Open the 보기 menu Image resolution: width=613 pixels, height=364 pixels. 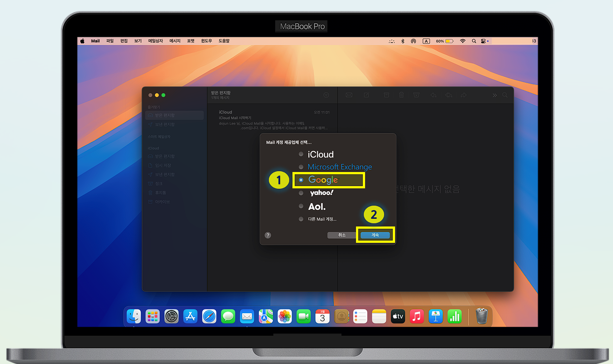coord(138,41)
